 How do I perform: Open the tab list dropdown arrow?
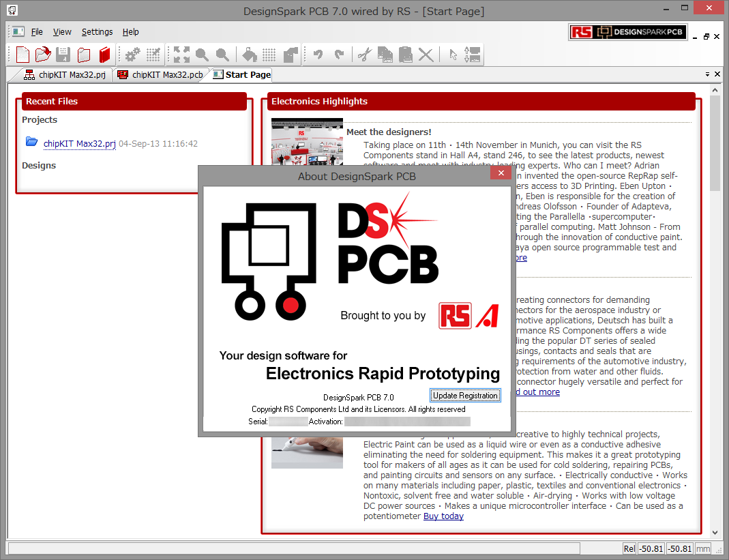pos(707,74)
